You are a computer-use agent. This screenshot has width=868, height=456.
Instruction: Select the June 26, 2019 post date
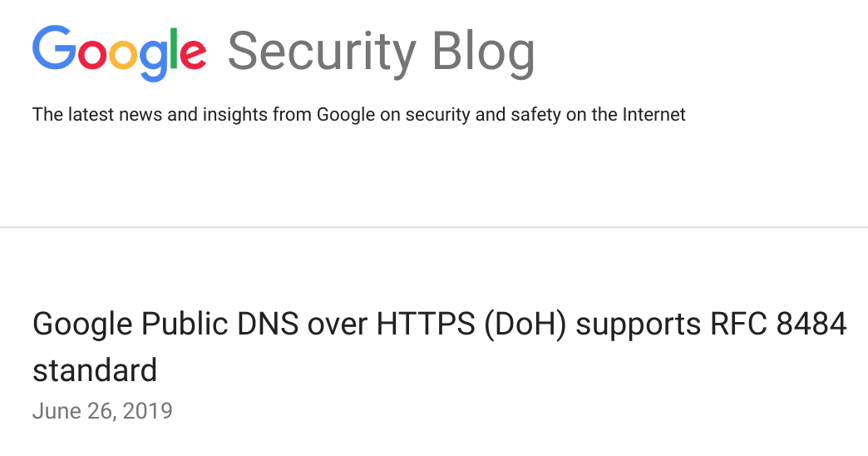[x=102, y=411]
